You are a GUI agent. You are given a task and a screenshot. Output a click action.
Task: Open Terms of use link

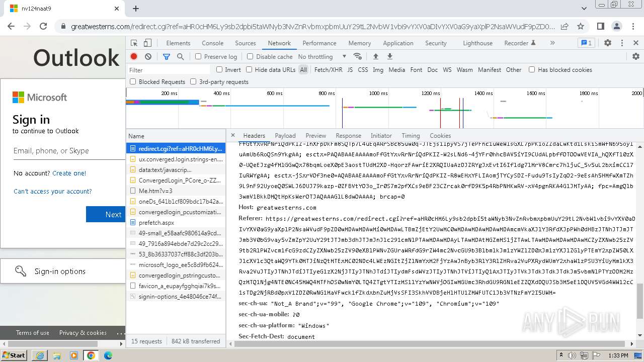coord(33,333)
